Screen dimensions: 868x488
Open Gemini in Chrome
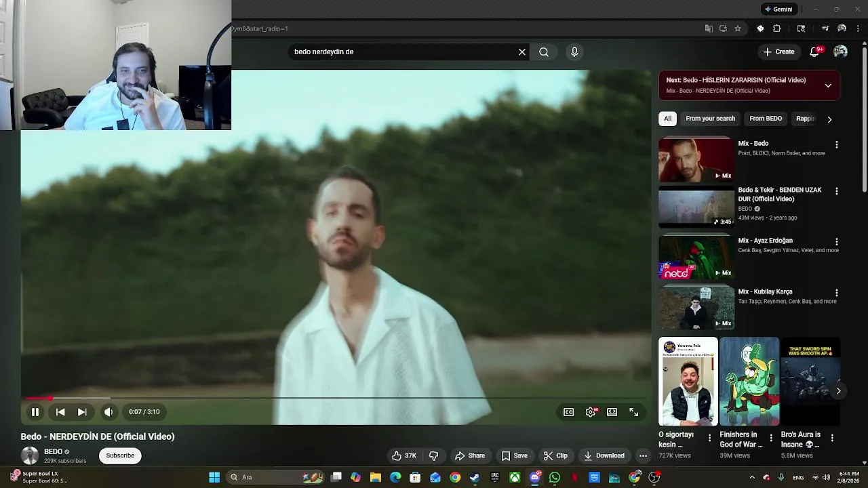coord(778,9)
